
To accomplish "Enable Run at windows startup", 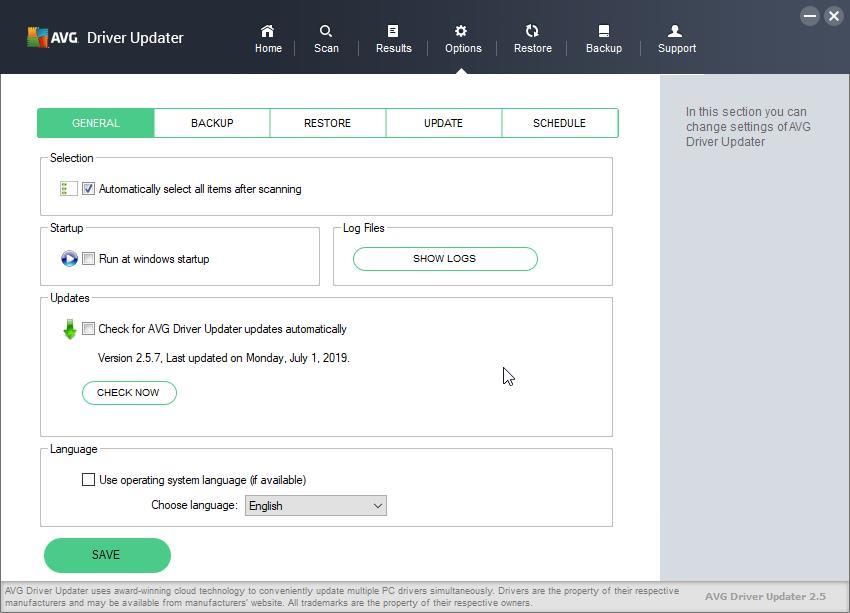I will (x=88, y=259).
